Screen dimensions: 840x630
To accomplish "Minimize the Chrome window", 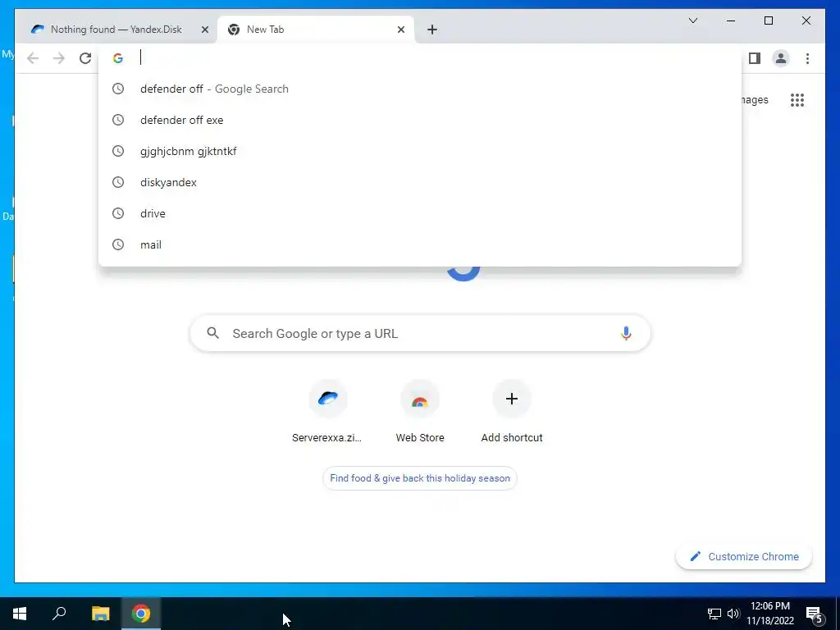I will click(x=731, y=21).
